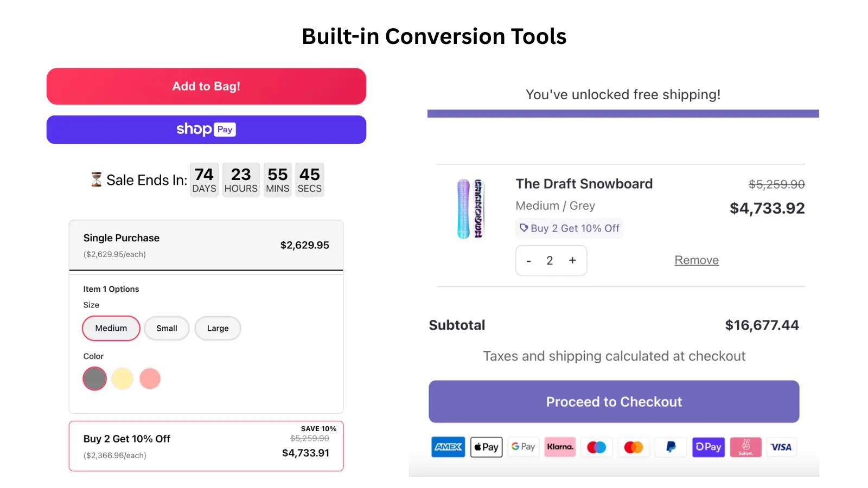Click Remove to delete the snowboard
This screenshot has width=868, height=488.
(x=697, y=260)
